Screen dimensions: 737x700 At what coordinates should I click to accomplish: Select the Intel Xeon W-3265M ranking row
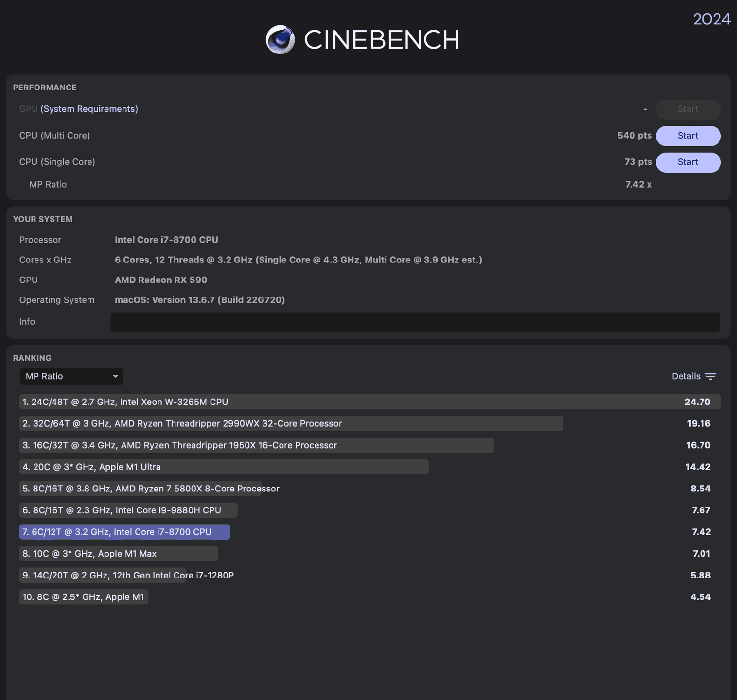click(x=369, y=402)
